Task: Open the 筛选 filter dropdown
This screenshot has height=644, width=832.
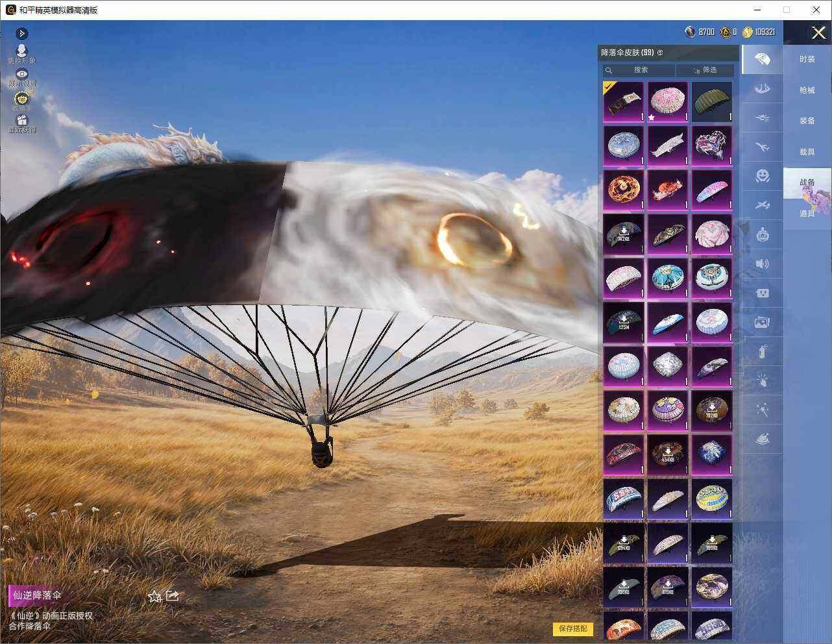Action: click(705, 70)
